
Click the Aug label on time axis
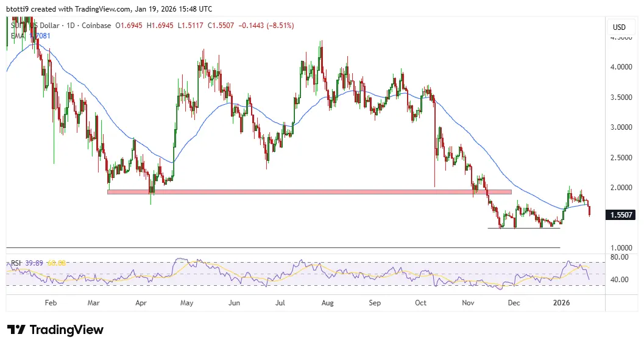[x=327, y=302]
